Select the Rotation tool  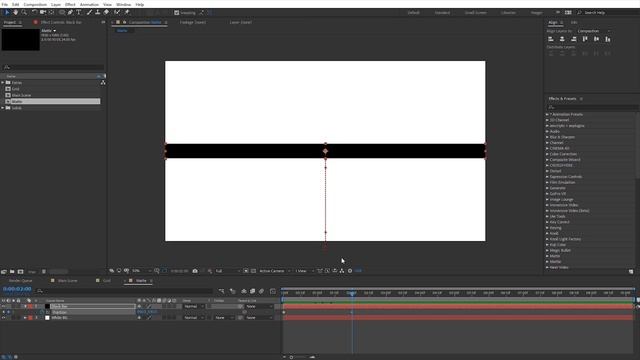point(34,13)
